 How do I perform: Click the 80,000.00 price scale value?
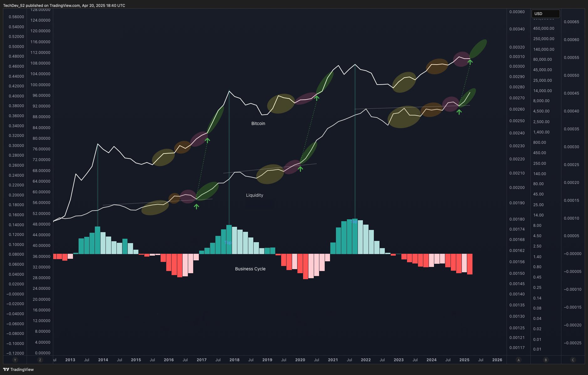(x=543, y=60)
